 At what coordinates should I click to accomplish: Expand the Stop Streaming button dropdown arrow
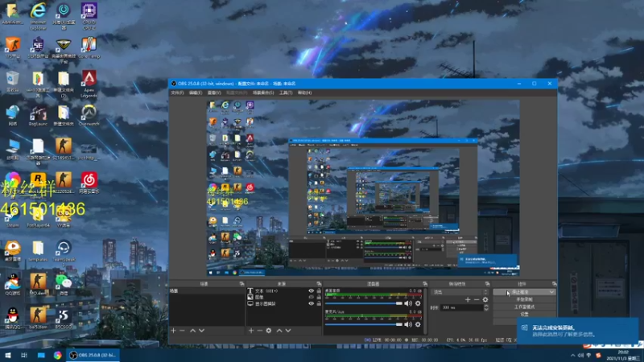coord(551,292)
